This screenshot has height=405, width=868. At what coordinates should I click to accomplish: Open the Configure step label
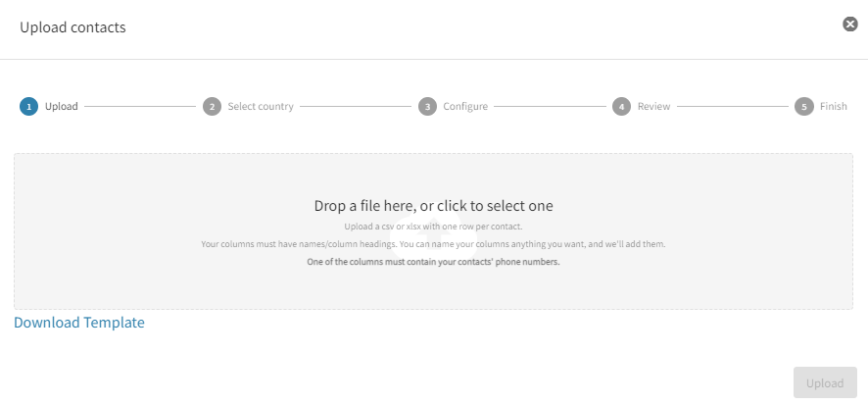tap(465, 107)
